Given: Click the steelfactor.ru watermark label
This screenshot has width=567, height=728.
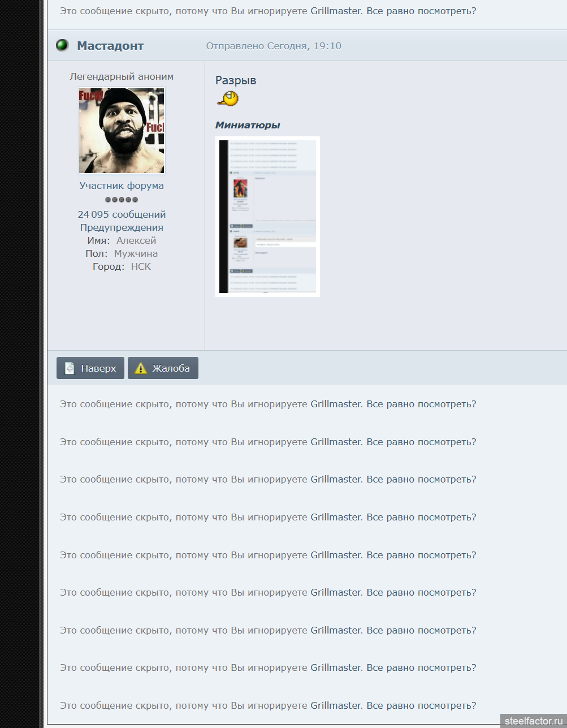Looking at the screenshot, I should coord(533,721).
